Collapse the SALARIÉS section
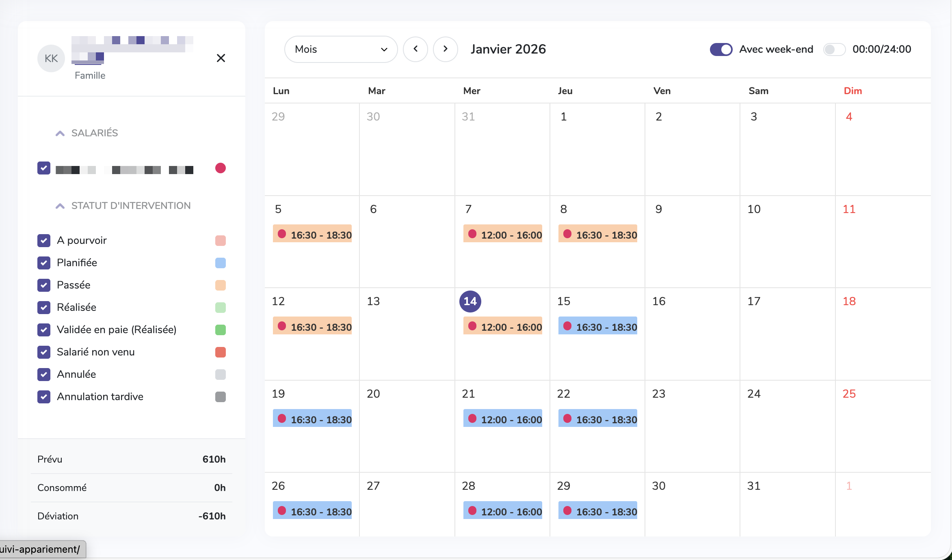Viewport: 952px width, 560px height. (60, 133)
